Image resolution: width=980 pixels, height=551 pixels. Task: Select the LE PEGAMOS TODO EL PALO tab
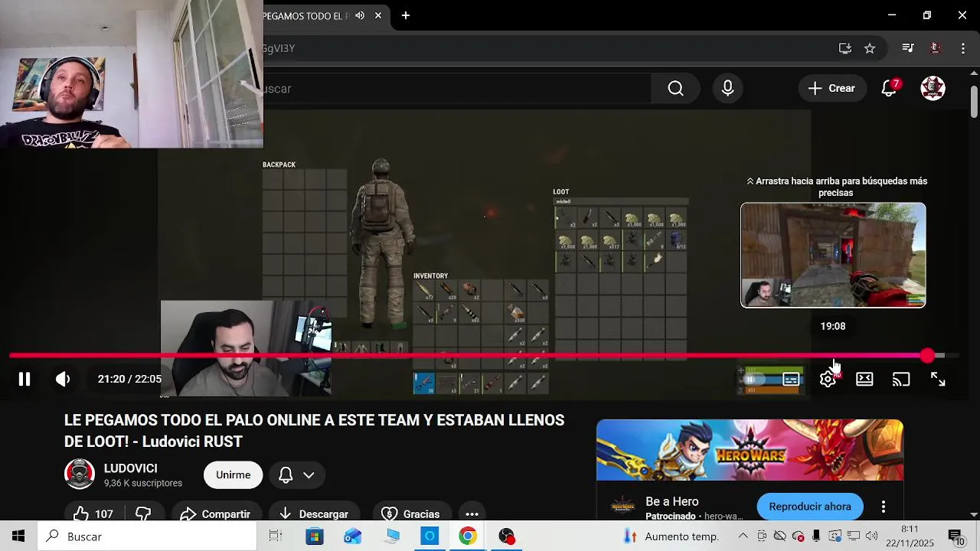[305, 15]
